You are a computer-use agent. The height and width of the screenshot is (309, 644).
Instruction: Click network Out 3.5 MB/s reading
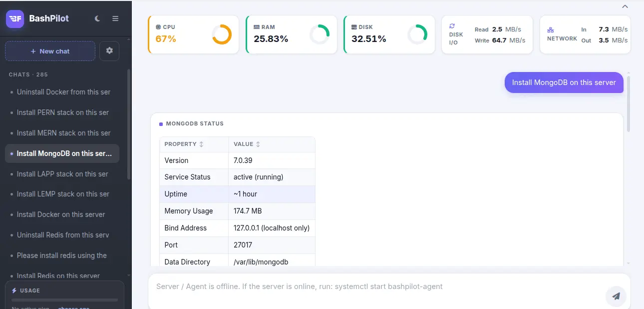pyautogui.click(x=605, y=40)
